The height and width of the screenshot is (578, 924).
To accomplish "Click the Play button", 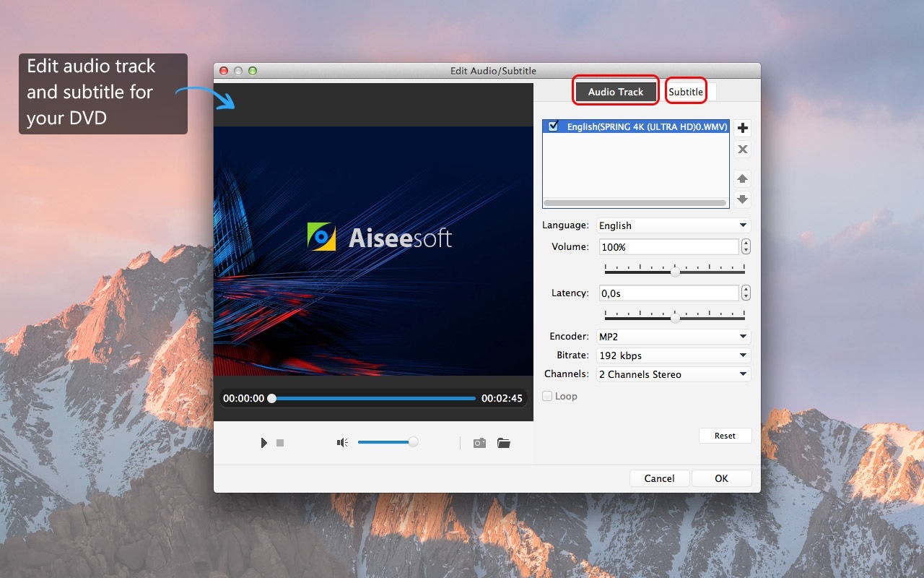I will click(263, 443).
